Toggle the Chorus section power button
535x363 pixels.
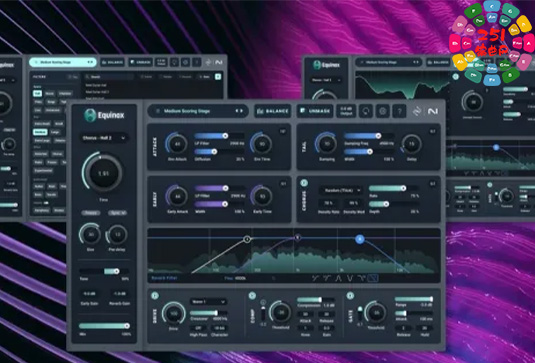pos(304,183)
